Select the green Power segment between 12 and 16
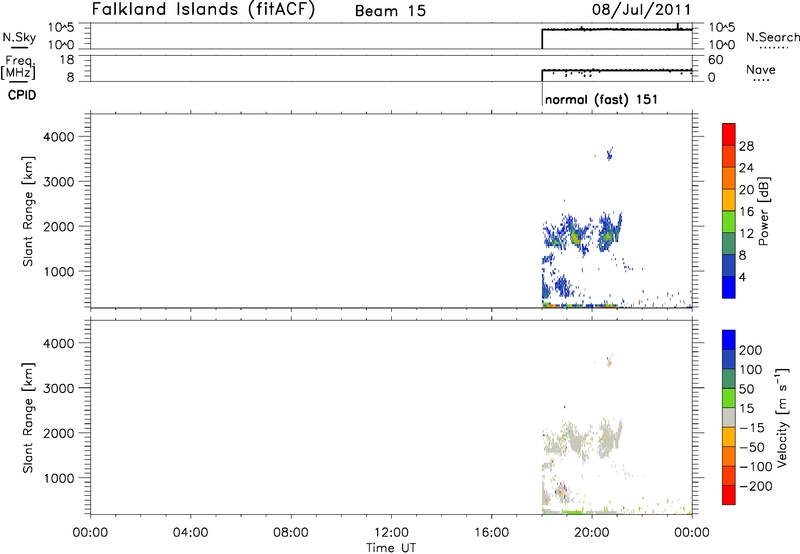The height and width of the screenshot is (554, 800). 729,222
